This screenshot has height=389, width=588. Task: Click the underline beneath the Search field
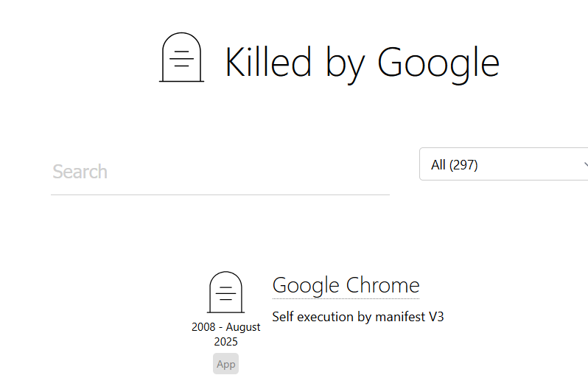pos(220,195)
